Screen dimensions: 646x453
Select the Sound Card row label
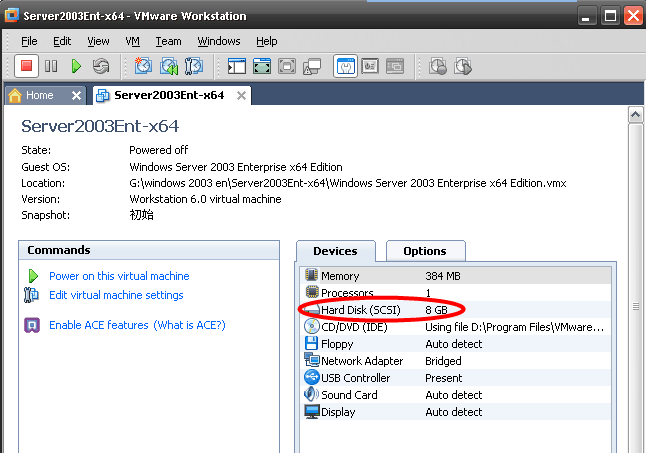(x=349, y=395)
